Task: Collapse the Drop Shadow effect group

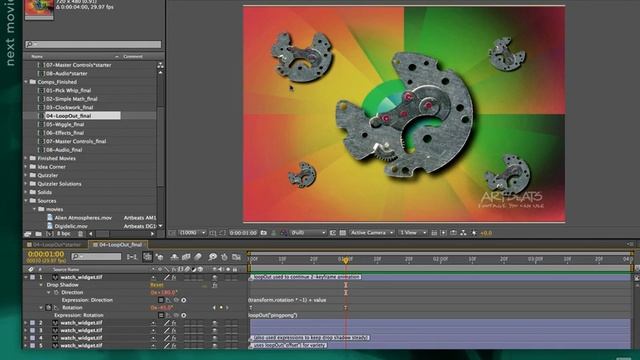Action: pyautogui.click(x=41, y=285)
